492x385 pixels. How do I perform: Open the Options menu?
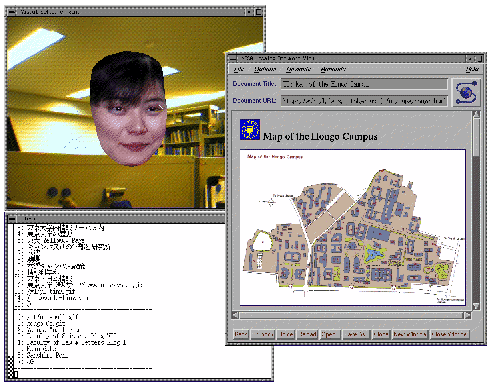265,69
